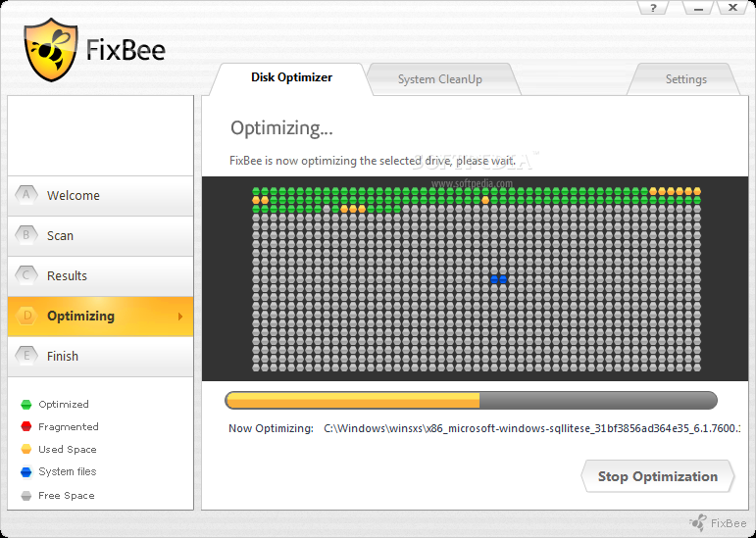Viewport: 756px width, 538px height.
Task: Select the Optimizing step
Action: [x=100, y=317]
